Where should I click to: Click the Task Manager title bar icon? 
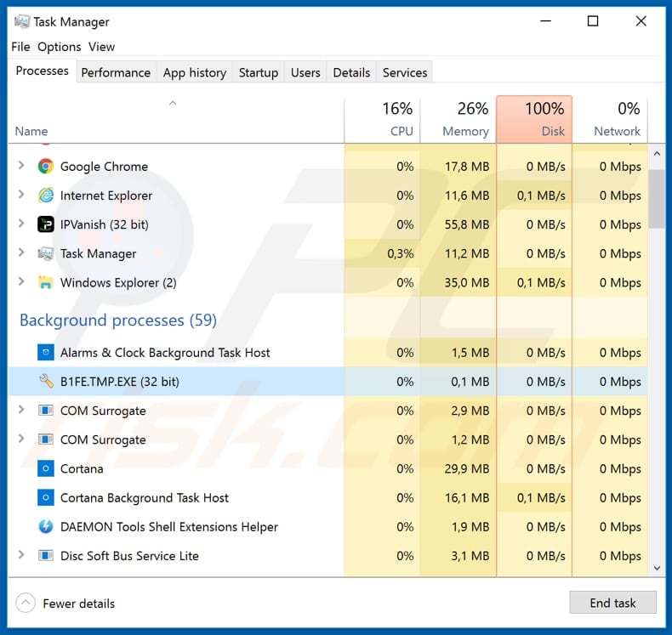point(22,21)
